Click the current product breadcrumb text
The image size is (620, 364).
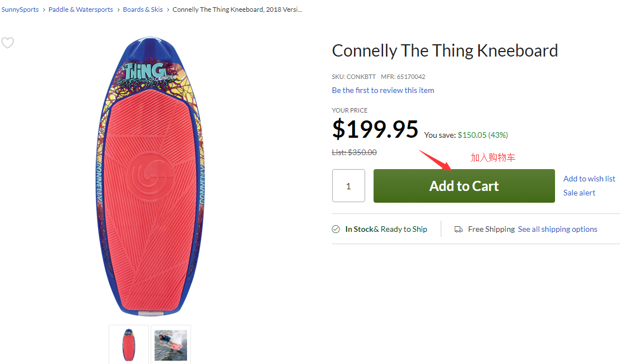click(237, 10)
